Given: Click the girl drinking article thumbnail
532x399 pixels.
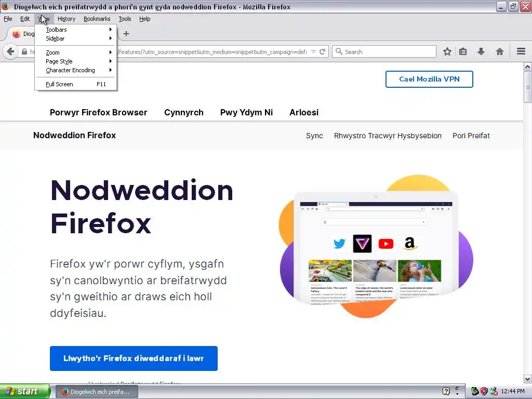Looking at the screenshot, I should click(x=419, y=271).
